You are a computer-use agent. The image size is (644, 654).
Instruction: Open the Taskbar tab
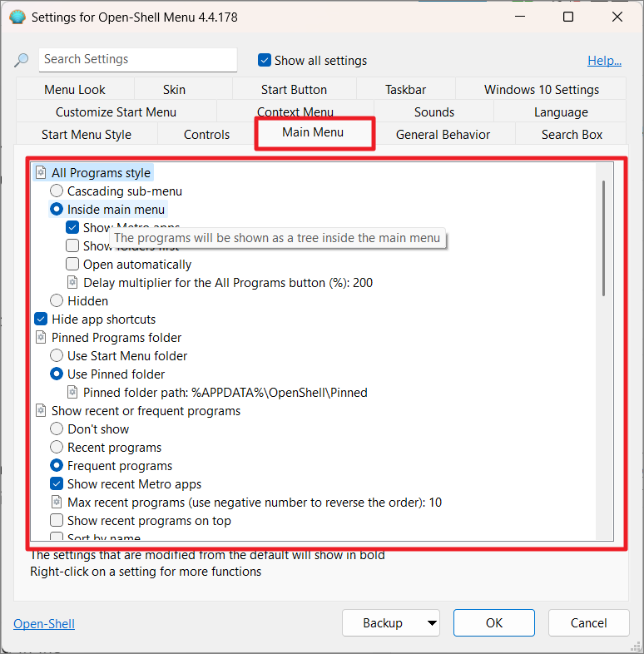pos(405,89)
